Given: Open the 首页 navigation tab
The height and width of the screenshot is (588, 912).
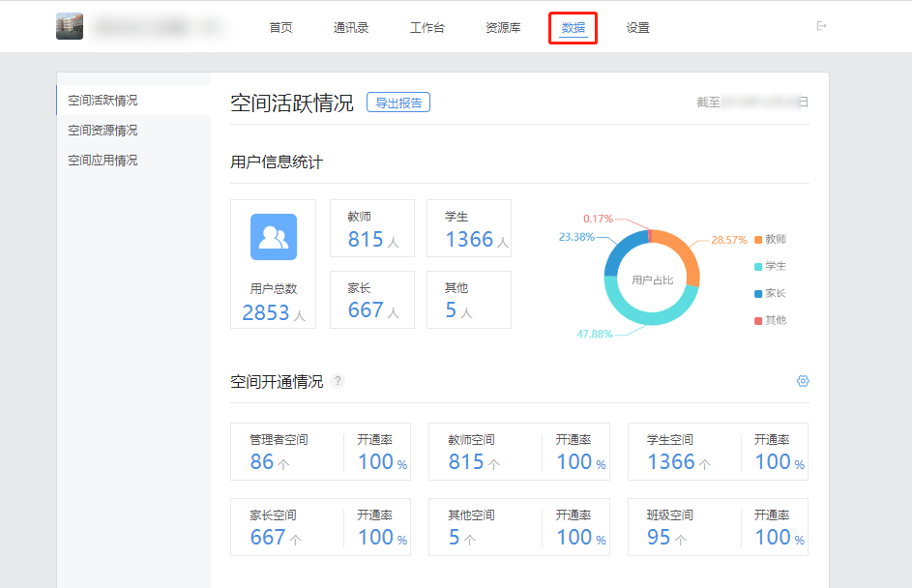Looking at the screenshot, I should pyautogui.click(x=280, y=28).
